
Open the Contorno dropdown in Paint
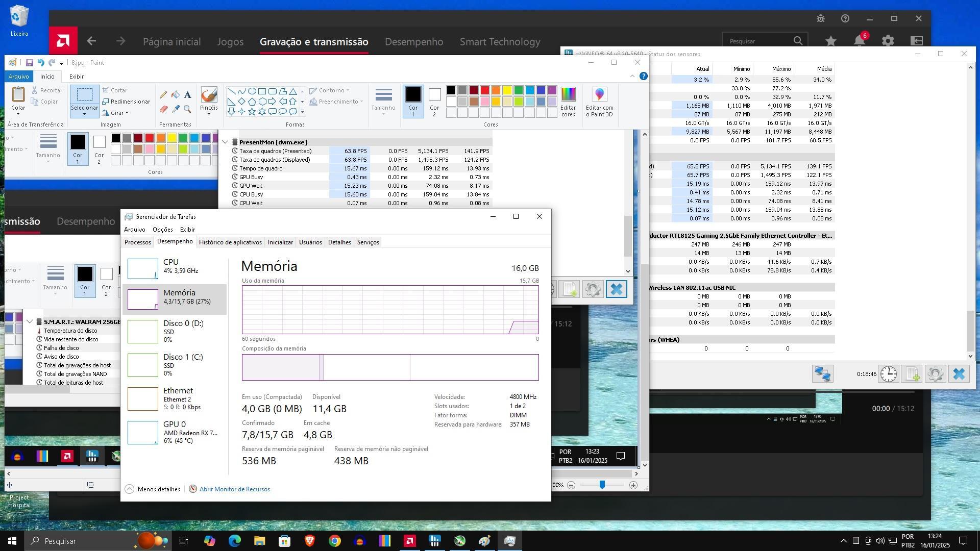point(330,90)
